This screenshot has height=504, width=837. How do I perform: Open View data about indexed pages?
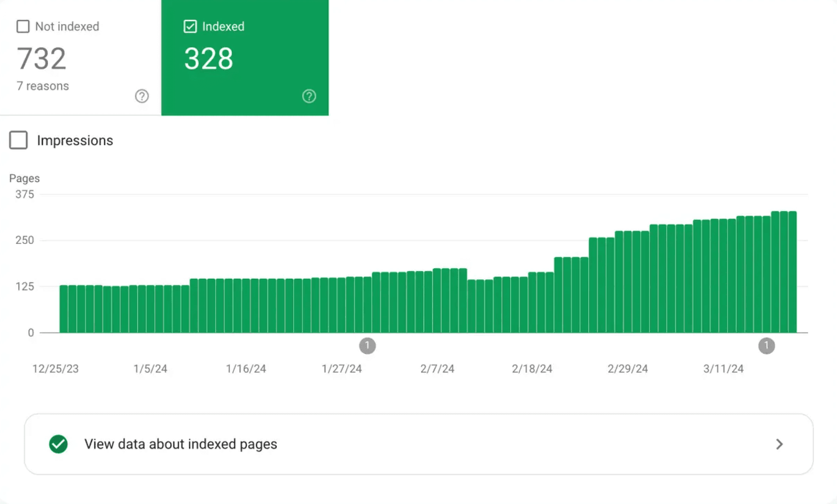(181, 444)
